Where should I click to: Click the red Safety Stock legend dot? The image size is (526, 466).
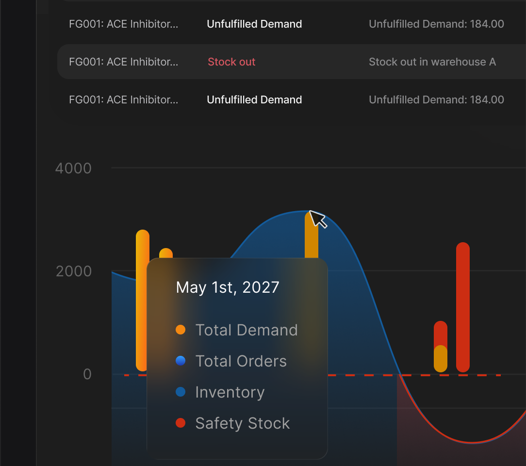click(x=180, y=423)
